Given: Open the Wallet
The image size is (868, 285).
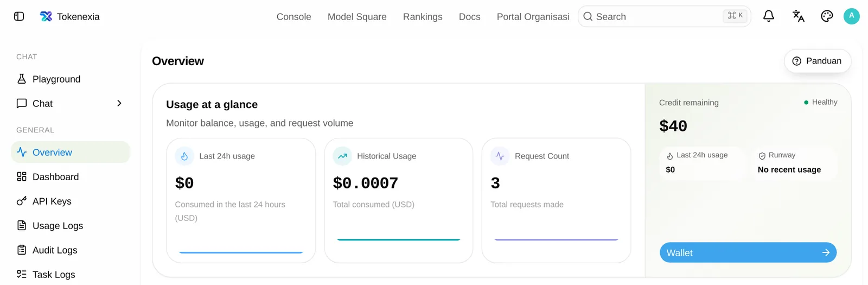Looking at the screenshot, I should tap(748, 252).
